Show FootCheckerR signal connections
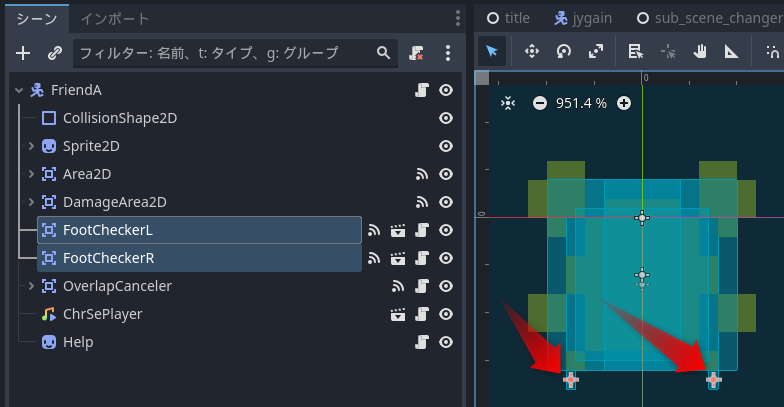Image resolution: width=784 pixels, height=407 pixels. click(374, 258)
